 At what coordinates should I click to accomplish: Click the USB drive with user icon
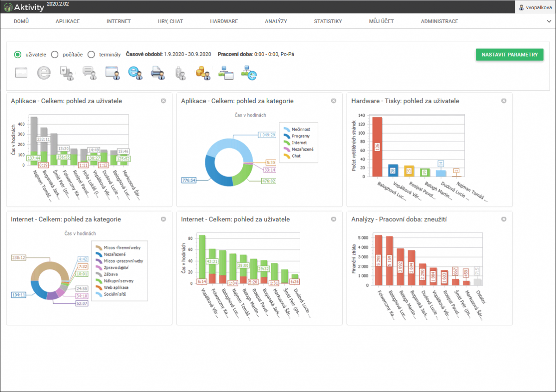coord(180,73)
